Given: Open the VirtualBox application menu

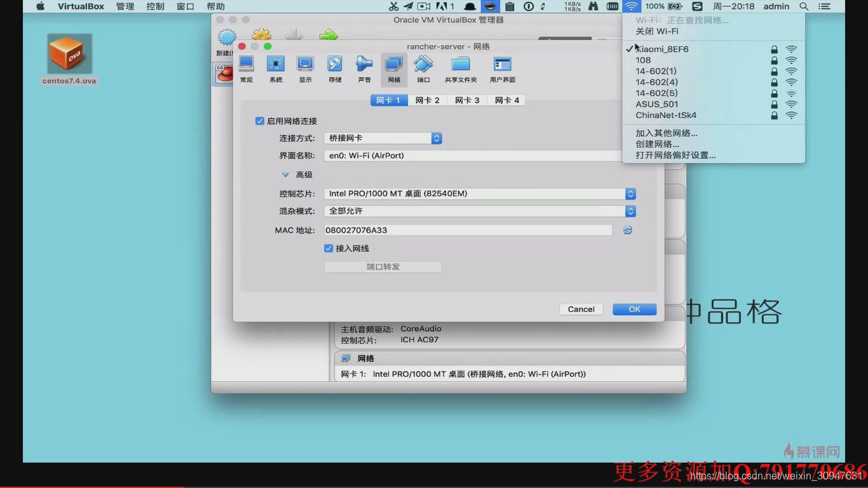Looking at the screenshot, I should tap(81, 6).
